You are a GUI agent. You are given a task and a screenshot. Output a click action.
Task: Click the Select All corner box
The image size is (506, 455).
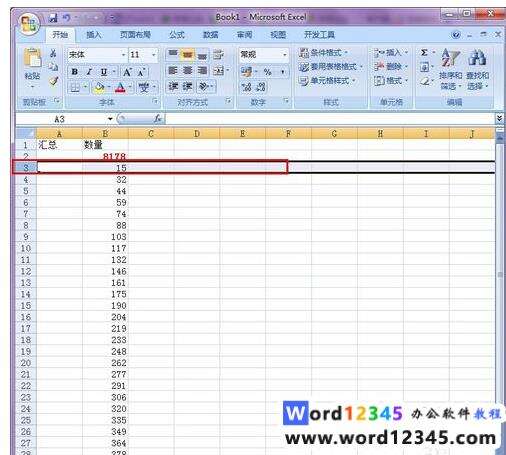point(26,134)
